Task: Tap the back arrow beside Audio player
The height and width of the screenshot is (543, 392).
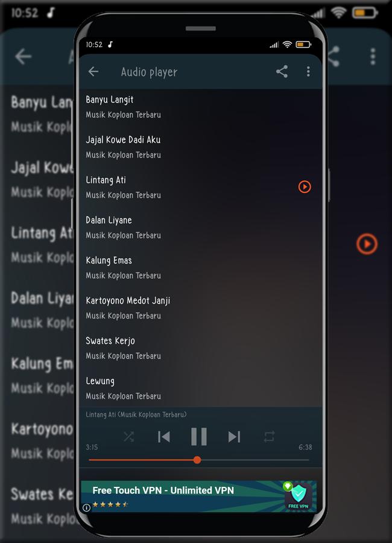Action: click(x=93, y=72)
